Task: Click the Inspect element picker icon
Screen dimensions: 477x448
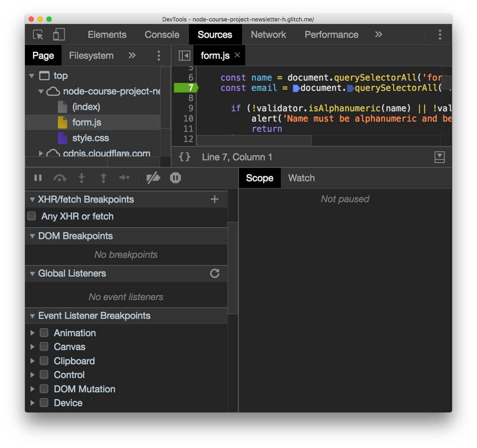Action: pos(38,34)
